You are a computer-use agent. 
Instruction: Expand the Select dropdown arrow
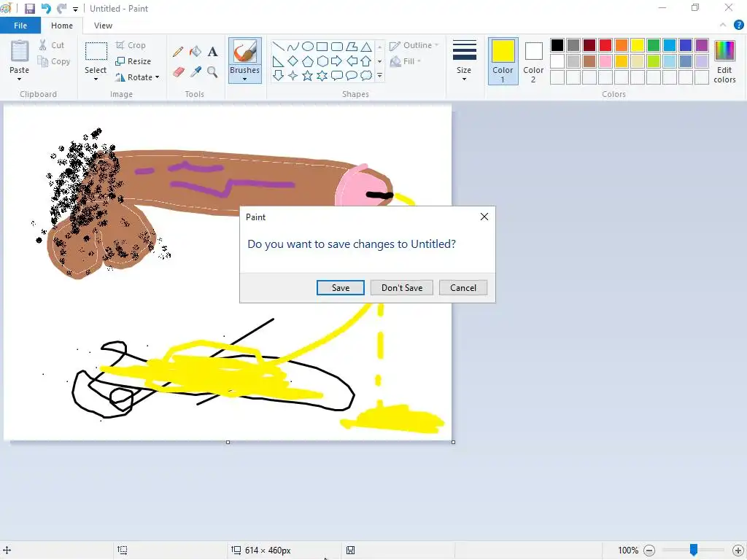click(96, 79)
